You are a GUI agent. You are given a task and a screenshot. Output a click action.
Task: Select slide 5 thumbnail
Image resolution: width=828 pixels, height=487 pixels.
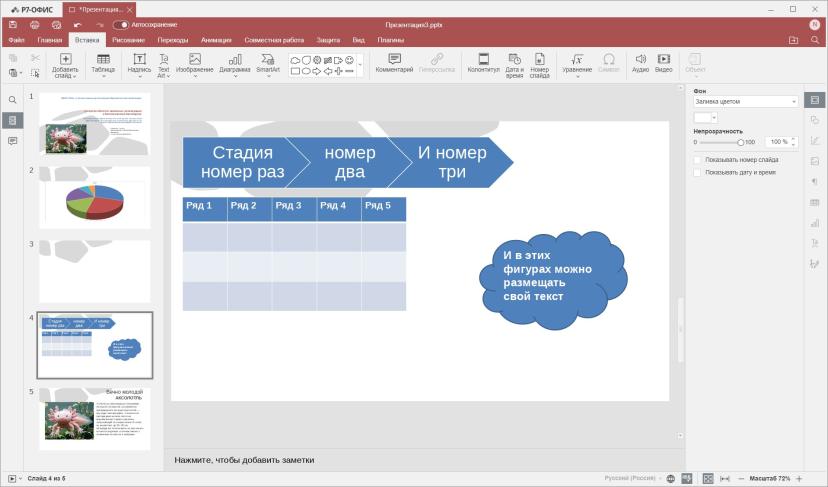click(95, 419)
